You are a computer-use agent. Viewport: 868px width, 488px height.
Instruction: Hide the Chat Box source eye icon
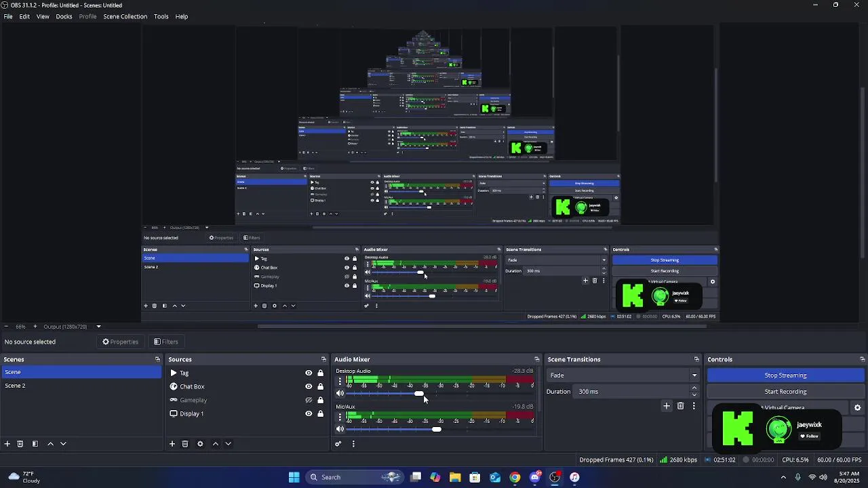pyautogui.click(x=309, y=386)
